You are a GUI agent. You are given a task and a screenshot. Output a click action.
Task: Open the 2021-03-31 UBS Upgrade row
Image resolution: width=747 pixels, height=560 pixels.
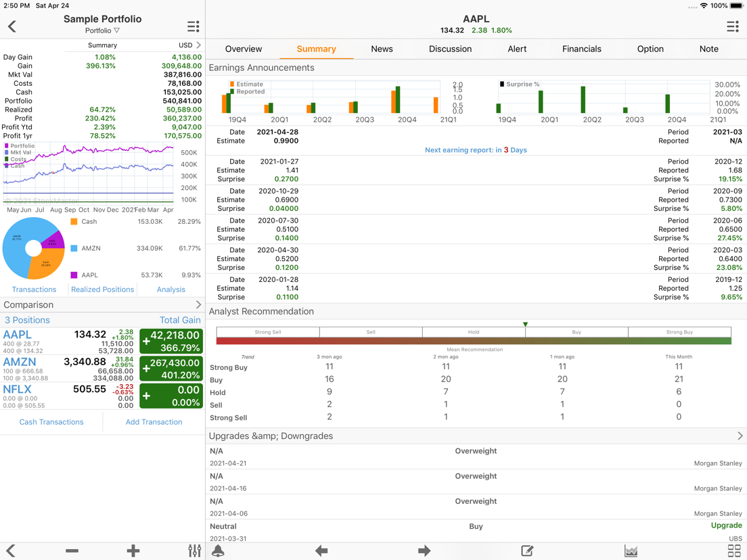pyautogui.click(x=476, y=532)
